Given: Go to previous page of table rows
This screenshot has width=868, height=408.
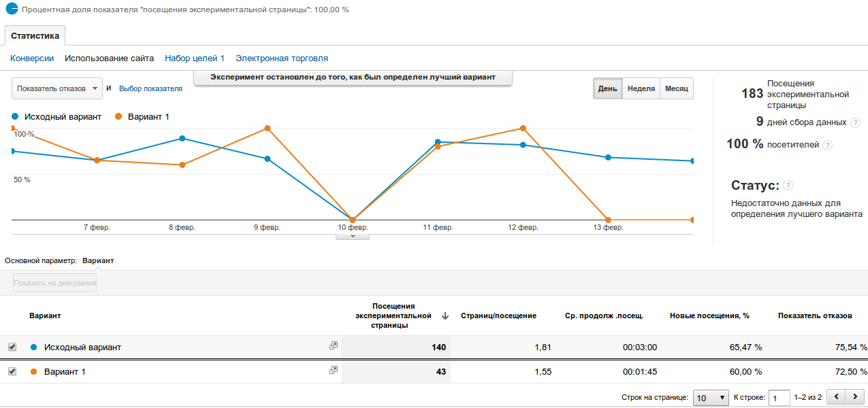Looking at the screenshot, I should pyautogui.click(x=835, y=396).
